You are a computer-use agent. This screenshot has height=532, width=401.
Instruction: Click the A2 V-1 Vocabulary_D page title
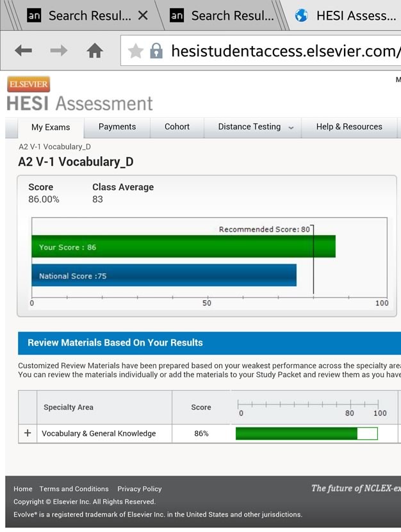[76, 162]
